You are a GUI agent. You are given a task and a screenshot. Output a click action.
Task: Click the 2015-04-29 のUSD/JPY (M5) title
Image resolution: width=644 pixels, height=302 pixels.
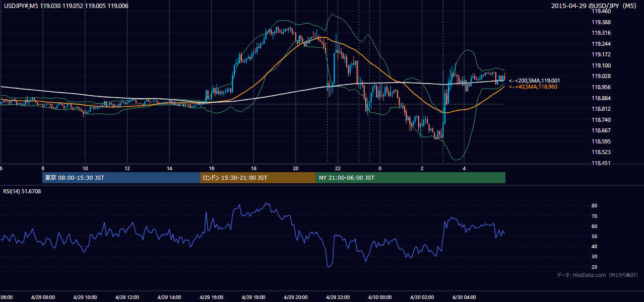coord(594,6)
